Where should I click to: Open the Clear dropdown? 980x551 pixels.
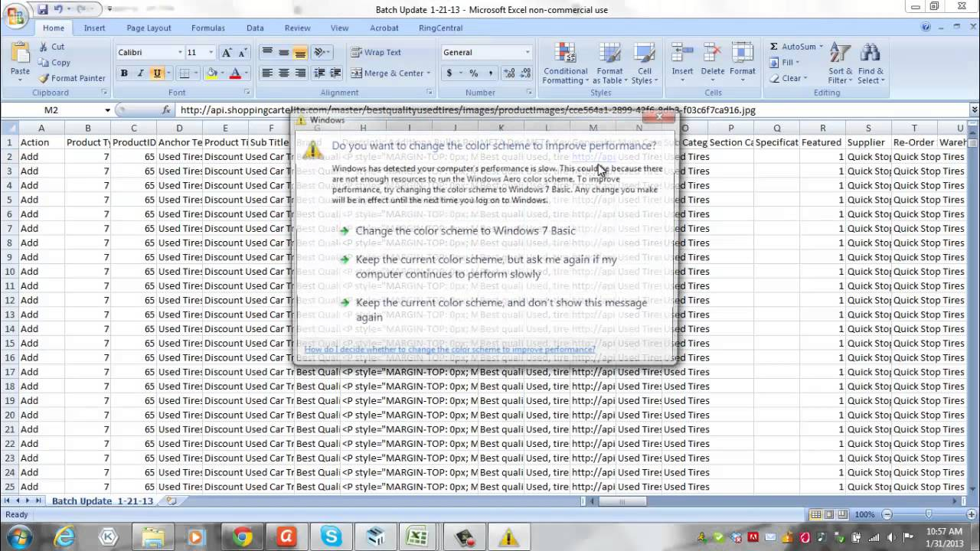coord(790,78)
